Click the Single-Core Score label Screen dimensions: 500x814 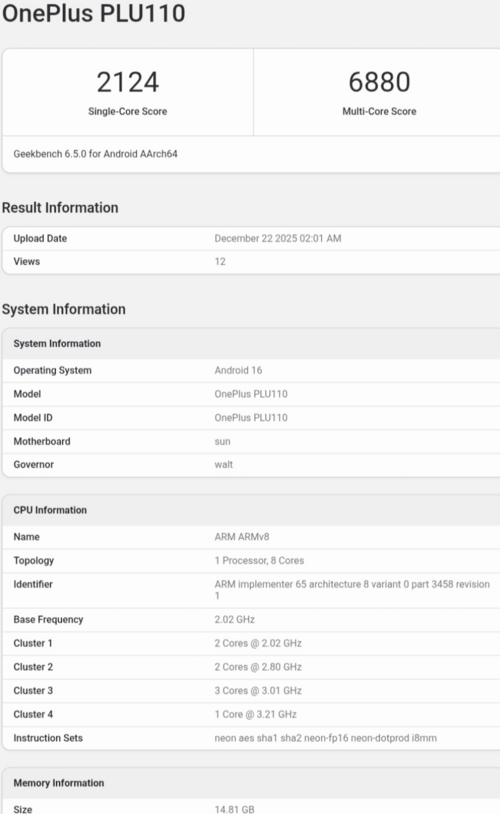coord(128,111)
